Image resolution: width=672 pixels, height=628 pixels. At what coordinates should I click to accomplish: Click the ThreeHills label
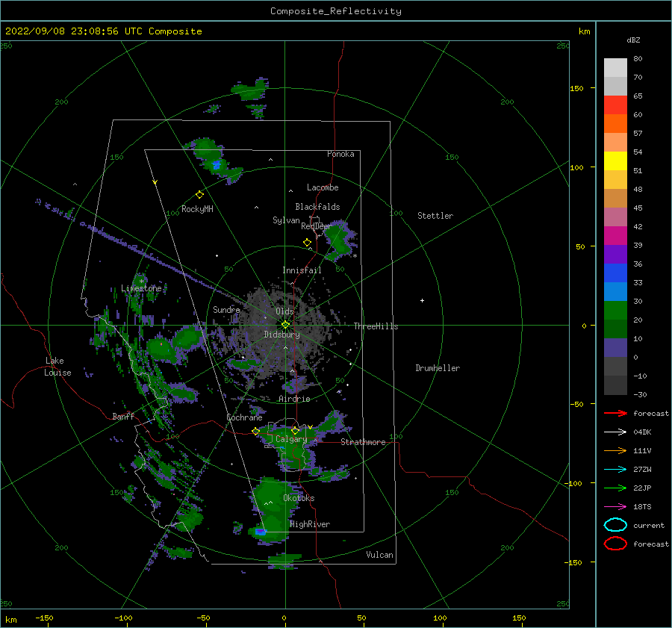tap(376, 326)
